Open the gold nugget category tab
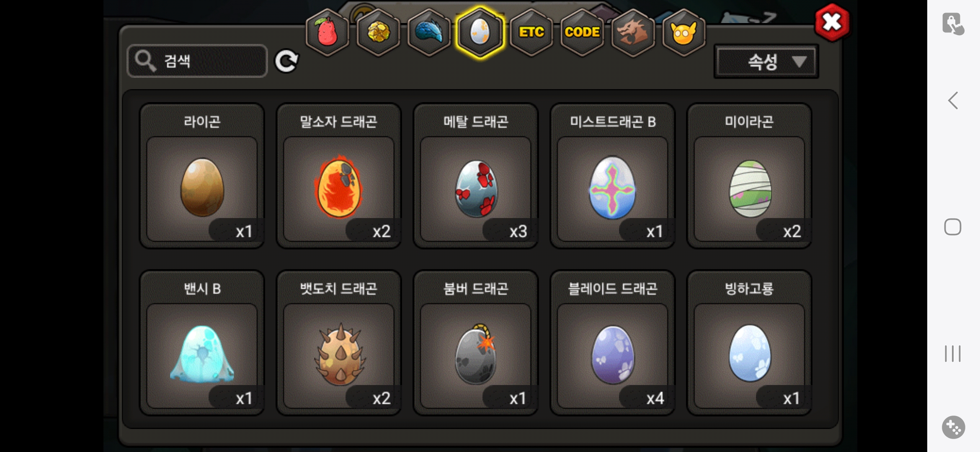The height and width of the screenshot is (452, 980). coord(378,33)
